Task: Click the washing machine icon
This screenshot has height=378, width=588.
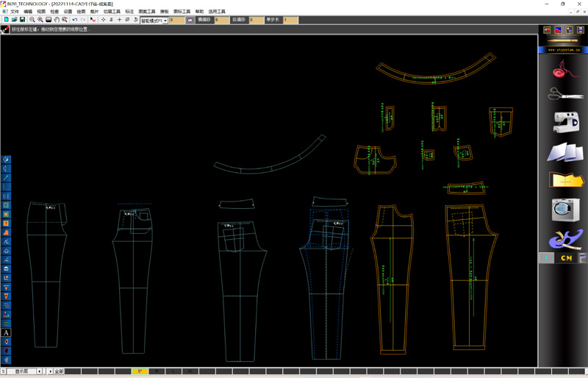Action: pos(564,210)
